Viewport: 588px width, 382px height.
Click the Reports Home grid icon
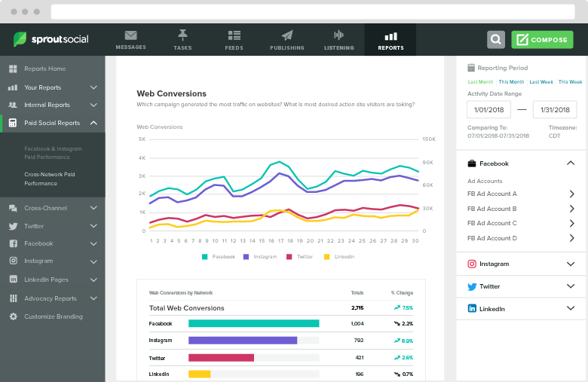tap(13, 69)
